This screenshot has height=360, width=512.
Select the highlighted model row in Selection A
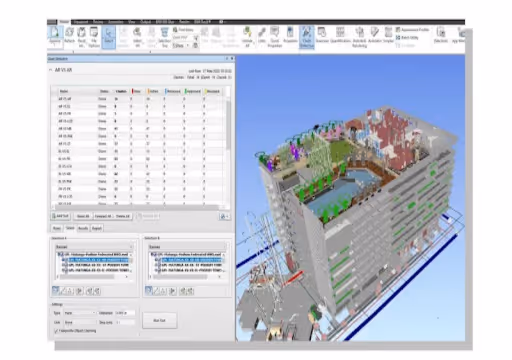(x=98, y=260)
